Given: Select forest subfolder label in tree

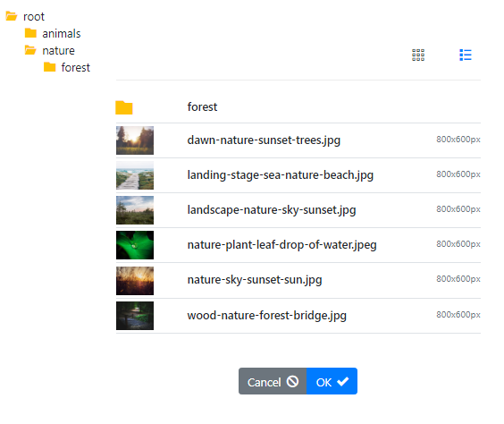Looking at the screenshot, I should click(x=76, y=68).
